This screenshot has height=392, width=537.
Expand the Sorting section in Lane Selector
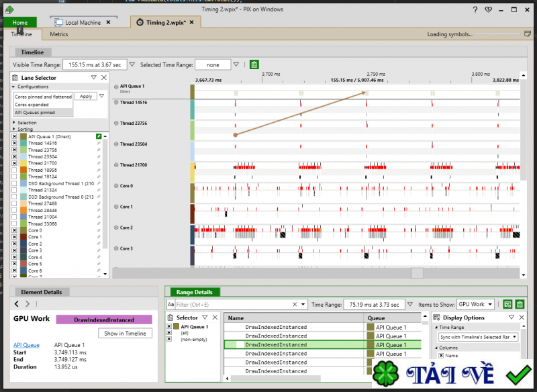pyautogui.click(x=27, y=129)
